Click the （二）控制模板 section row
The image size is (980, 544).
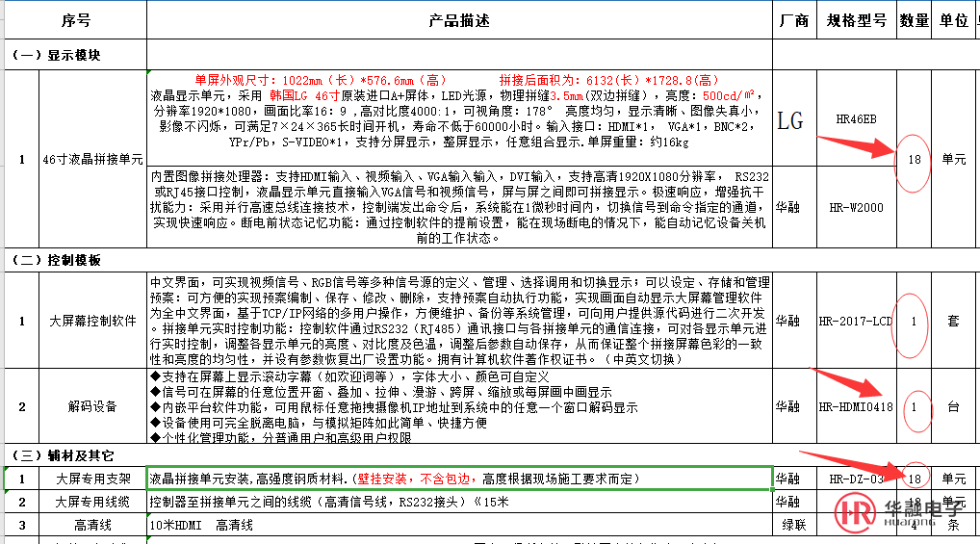pos(76,260)
